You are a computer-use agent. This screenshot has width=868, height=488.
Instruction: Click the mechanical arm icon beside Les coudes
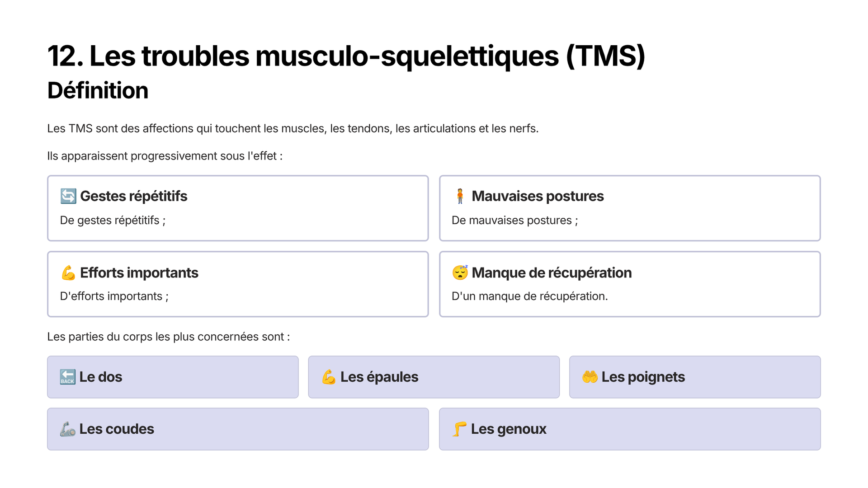click(67, 429)
